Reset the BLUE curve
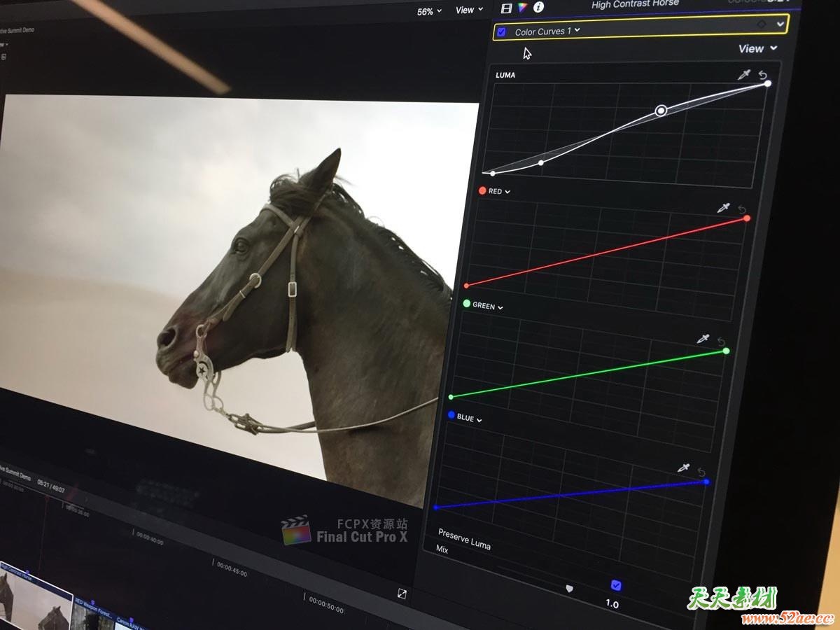840x630 pixels. point(701,472)
